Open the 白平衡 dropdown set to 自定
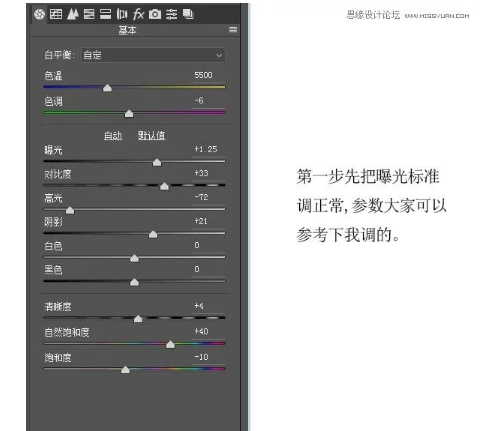495x431 pixels. tap(153, 55)
